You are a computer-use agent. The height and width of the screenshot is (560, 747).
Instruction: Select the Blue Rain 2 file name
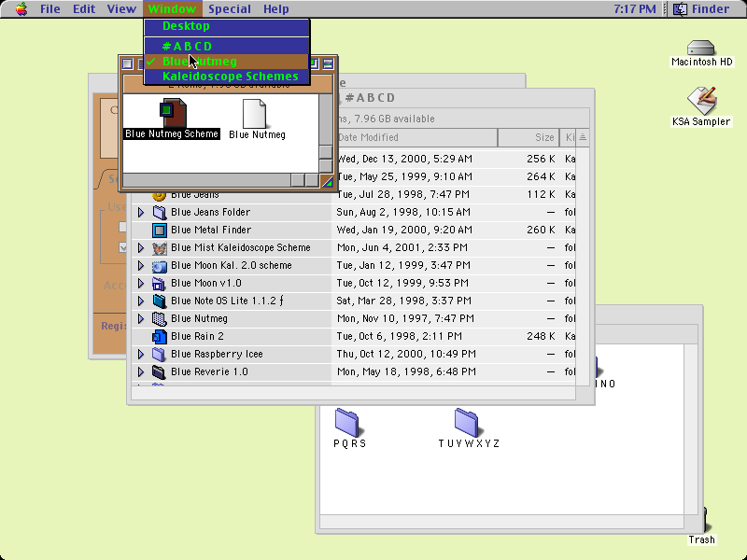[x=197, y=337]
